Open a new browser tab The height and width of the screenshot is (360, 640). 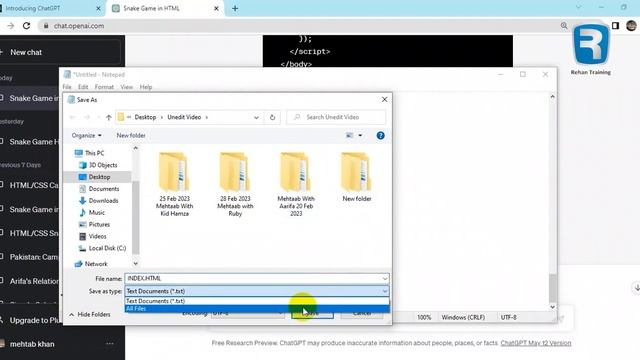pyautogui.click(x=235, y=9)
